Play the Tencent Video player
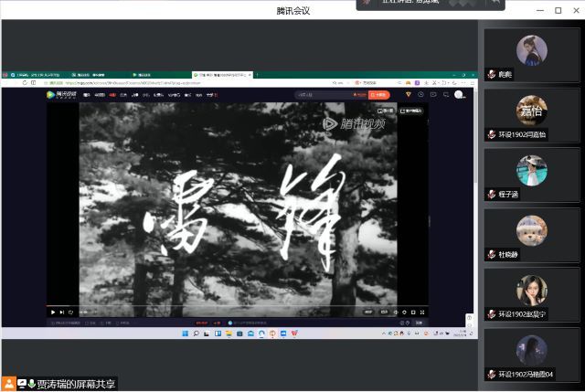Screen dimensions: 585x392 click(x=53, y=313)
